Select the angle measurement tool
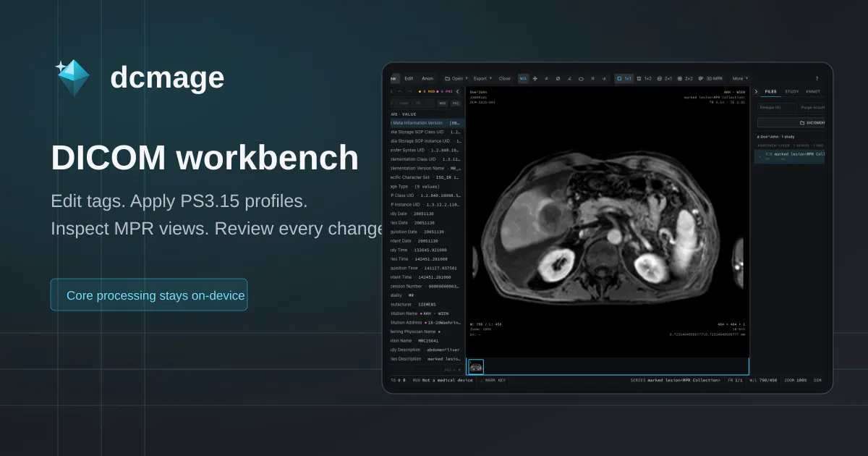 tap(569, 78)
